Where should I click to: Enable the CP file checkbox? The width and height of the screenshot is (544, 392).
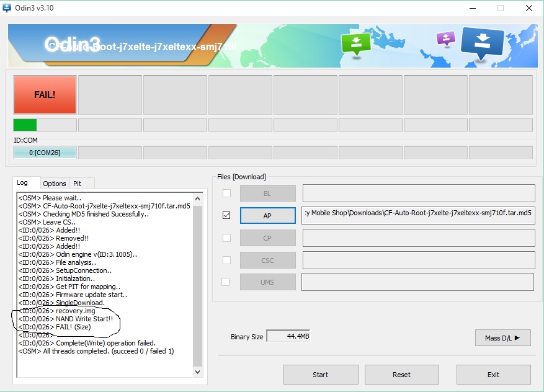pos(226,238)
